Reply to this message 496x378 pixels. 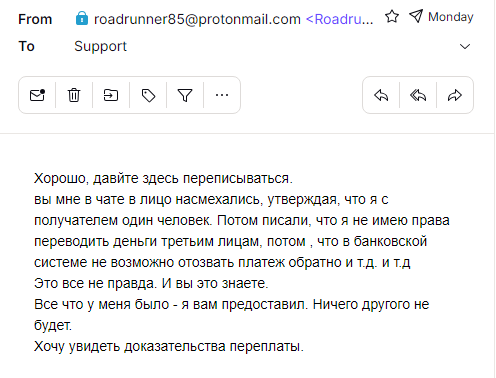(381, 95)
